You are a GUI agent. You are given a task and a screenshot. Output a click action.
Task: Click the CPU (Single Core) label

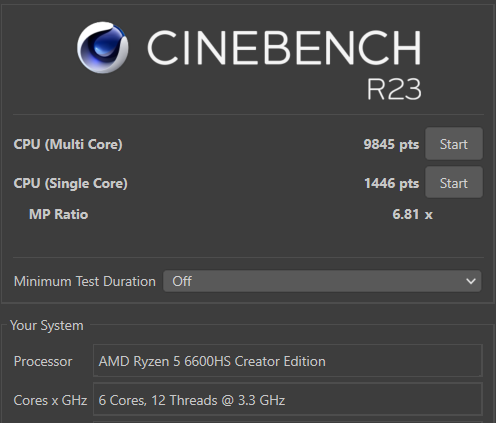tap(70, 183)
